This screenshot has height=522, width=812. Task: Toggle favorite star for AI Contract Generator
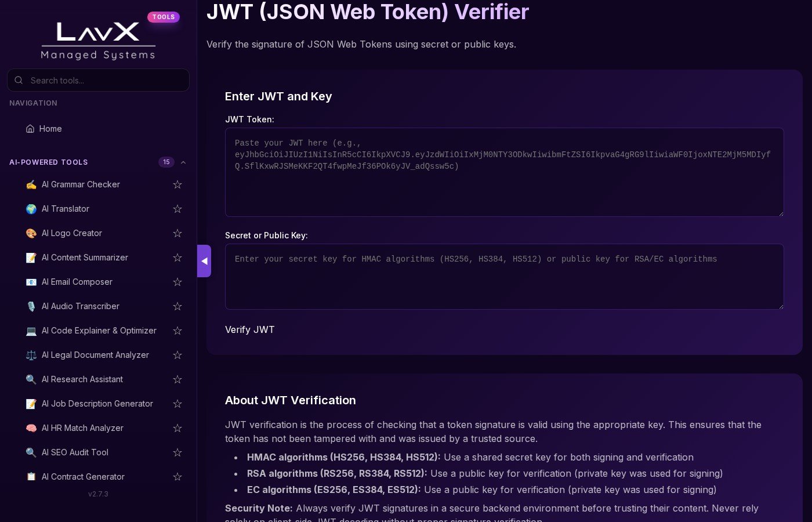(x=177, y=477)
